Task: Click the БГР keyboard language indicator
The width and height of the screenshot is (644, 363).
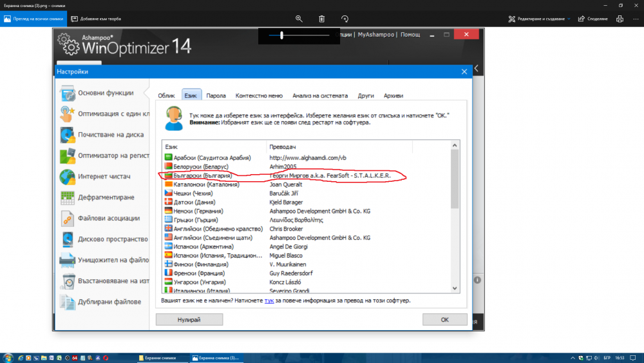Action: tap(607, 358)
